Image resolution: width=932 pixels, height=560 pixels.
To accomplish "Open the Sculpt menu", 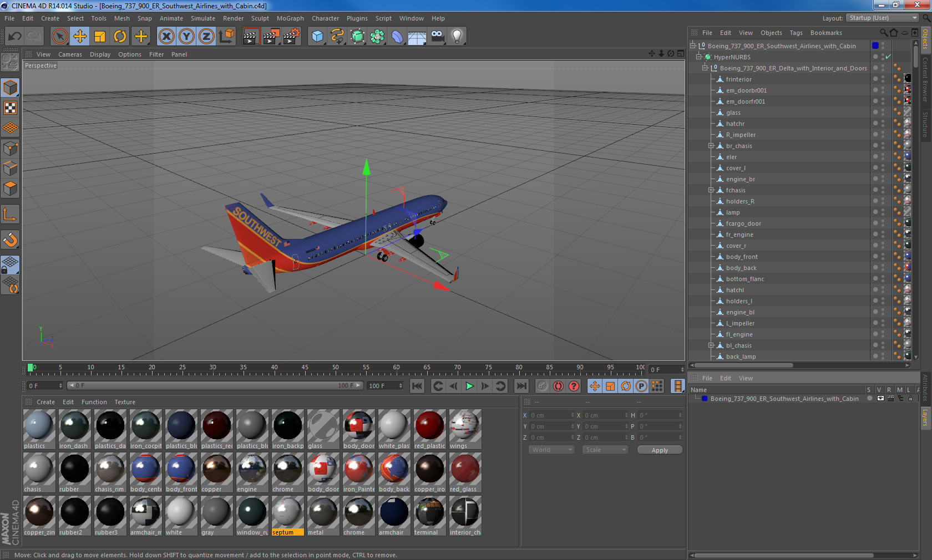I will pos(260,18).
